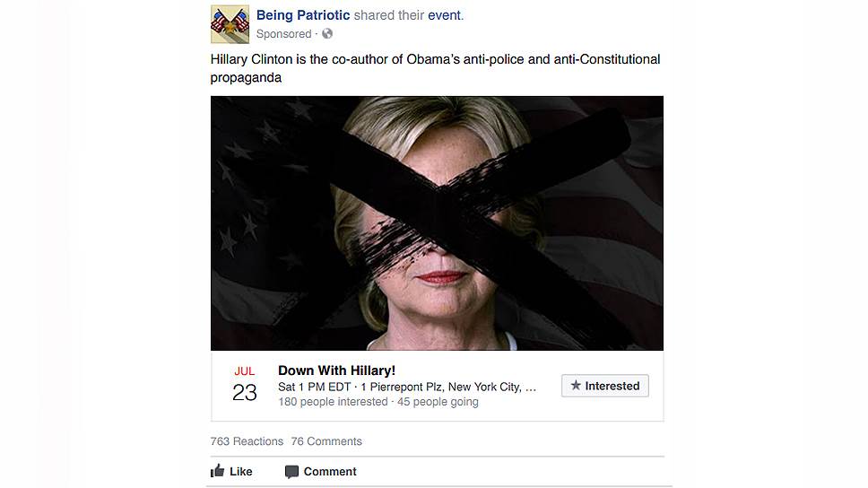Open the Being Patriotic page link
The height and width of the screenshot is (488, 868).
pos(303,15)
